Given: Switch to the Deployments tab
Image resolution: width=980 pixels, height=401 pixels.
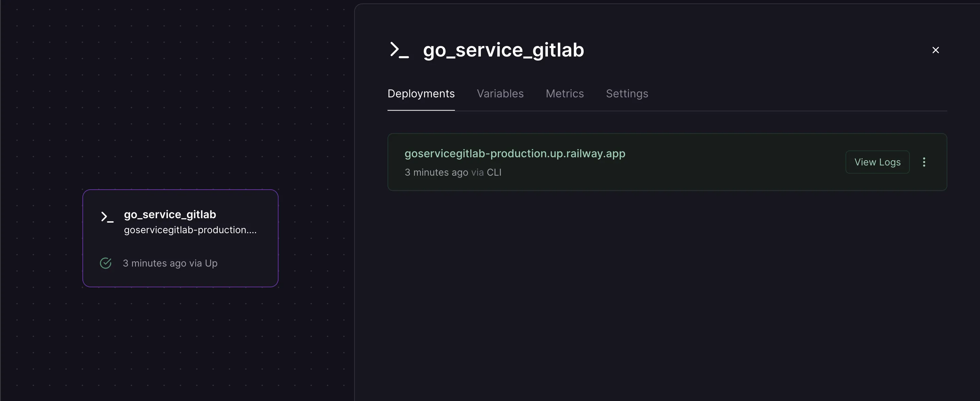Looking at the screenshot, I should 421,94.
